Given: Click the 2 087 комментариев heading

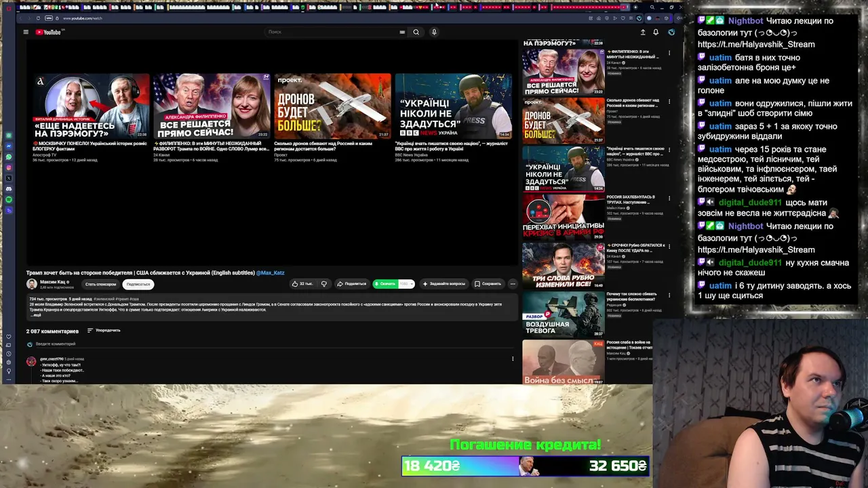Looking at the screenshot, I should click(52, 331).
